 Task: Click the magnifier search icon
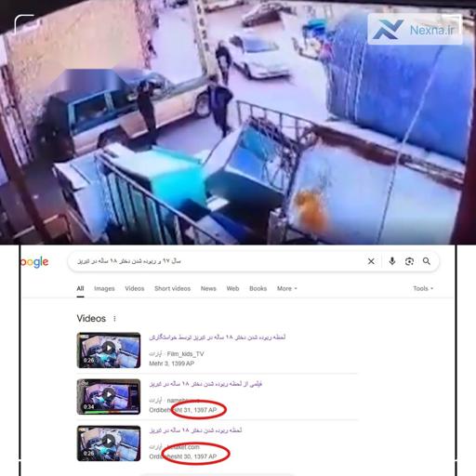click(x=427, y=261)
